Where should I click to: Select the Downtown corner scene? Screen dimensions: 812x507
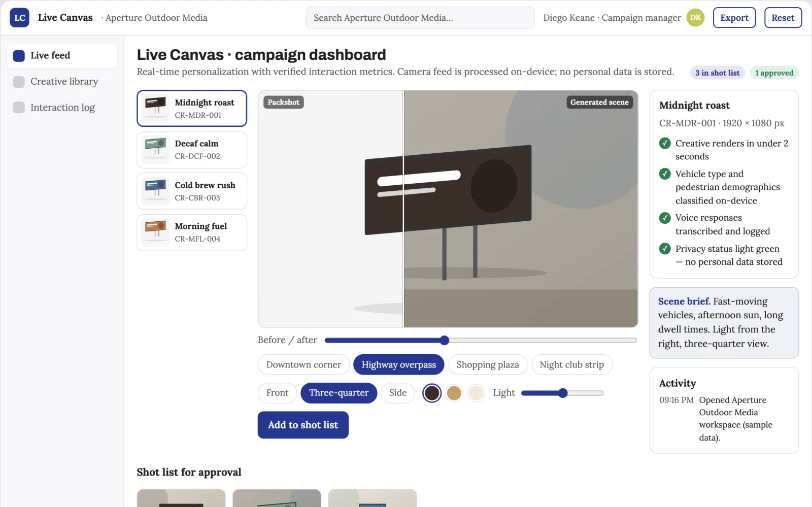303,365
